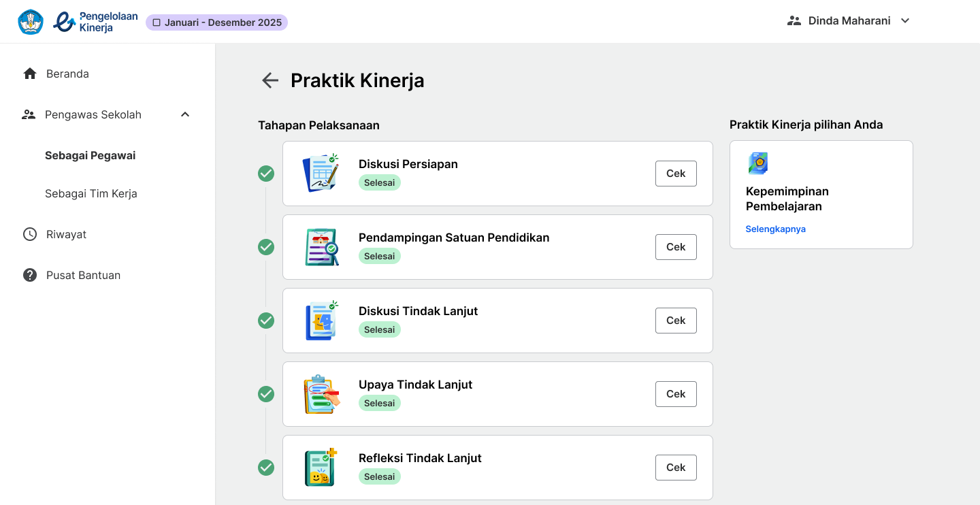Screen dimensions: 980x505
Task: Click the Kepemimpinan Pembelajaran card icon
Action: (758, 163)
